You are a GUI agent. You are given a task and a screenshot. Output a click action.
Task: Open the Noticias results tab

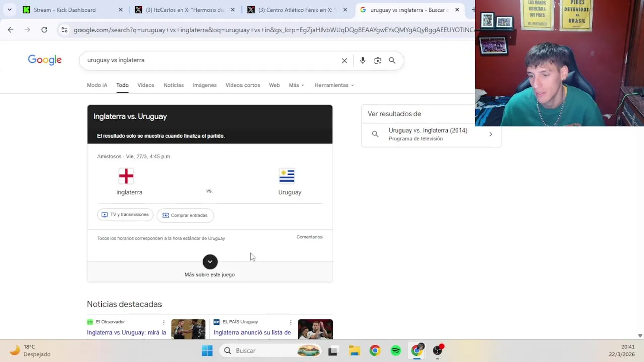[174, 85]
